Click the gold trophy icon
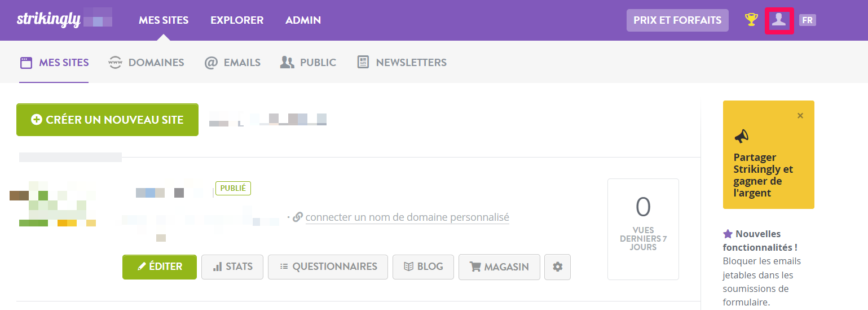Image resolution: width=868 pixels, height=310 pixels. [751, 20]
